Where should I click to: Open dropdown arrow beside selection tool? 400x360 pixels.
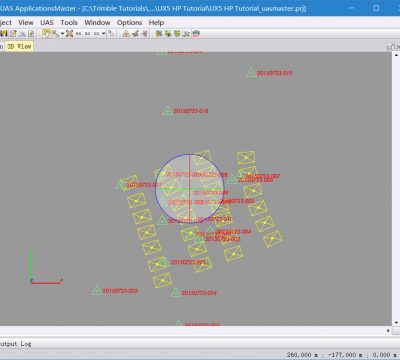point(62,33)
